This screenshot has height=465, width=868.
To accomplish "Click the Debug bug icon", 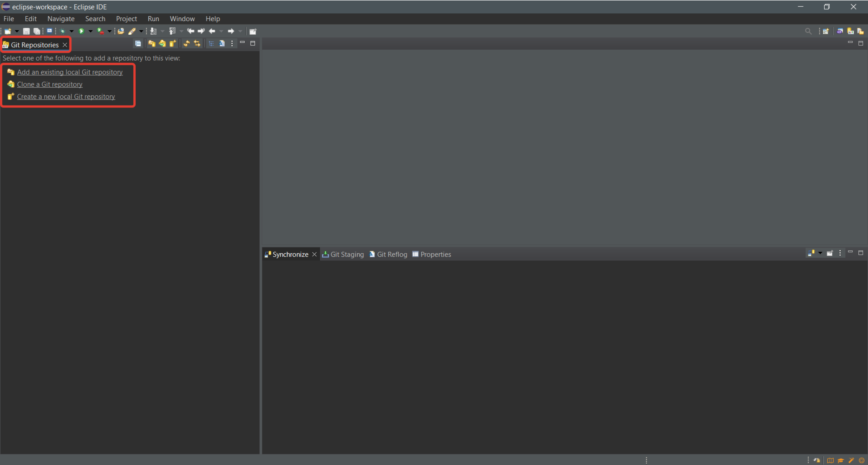I will pos(62,31).
